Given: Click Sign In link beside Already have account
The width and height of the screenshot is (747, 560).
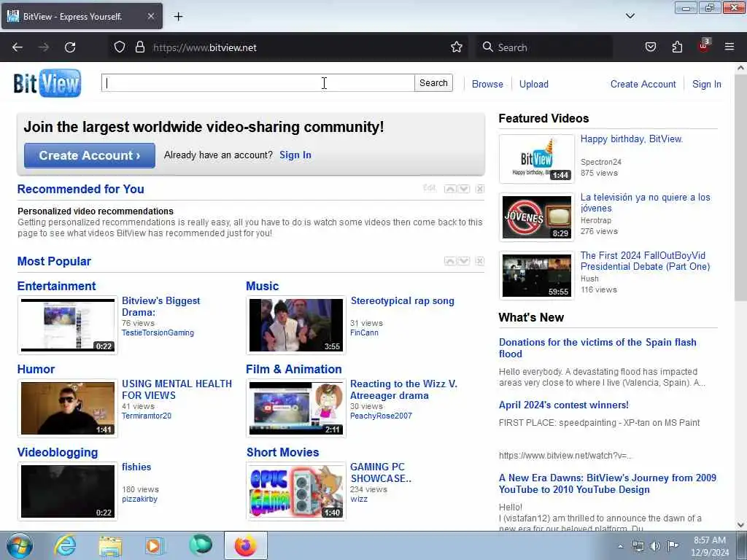Looking at the screenshot, I should click(295, 155).
